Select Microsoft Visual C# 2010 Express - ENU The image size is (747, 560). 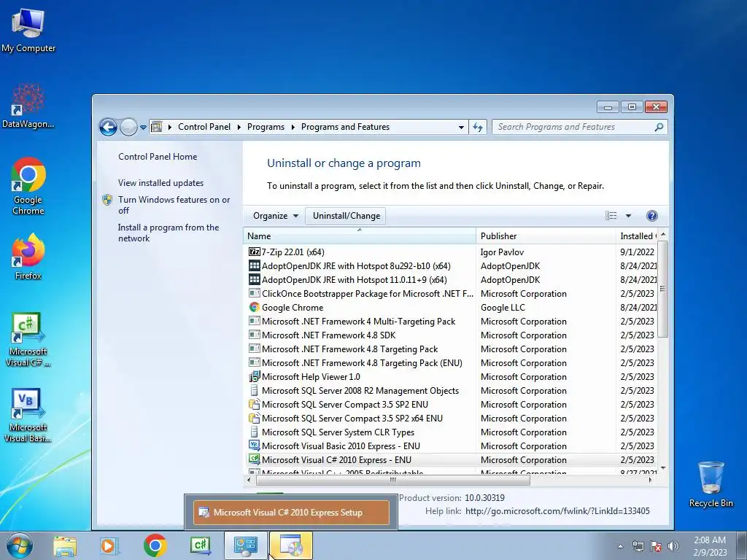point(452,459)
